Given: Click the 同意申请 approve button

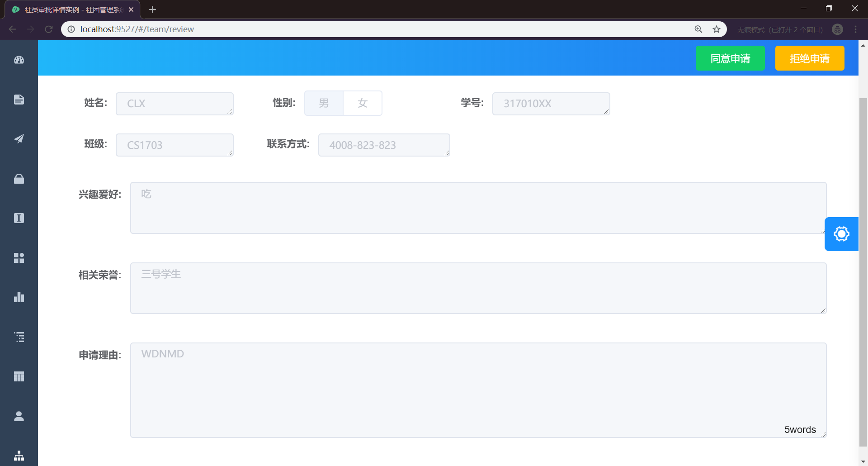Looking at the screenshot, I should coord(730,58).
